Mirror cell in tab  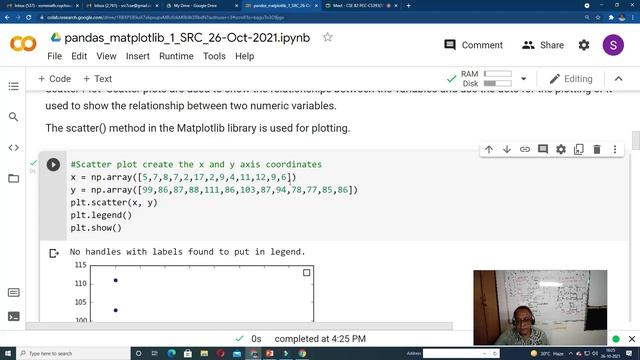pos(579,149)
